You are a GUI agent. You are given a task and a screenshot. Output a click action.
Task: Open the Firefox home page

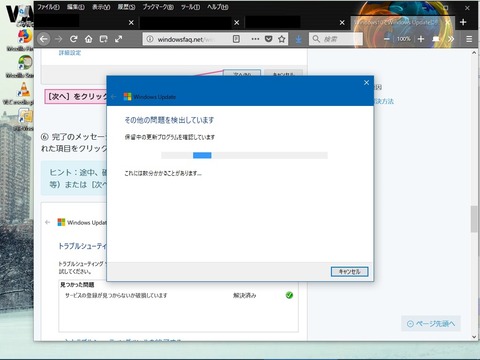89,39
